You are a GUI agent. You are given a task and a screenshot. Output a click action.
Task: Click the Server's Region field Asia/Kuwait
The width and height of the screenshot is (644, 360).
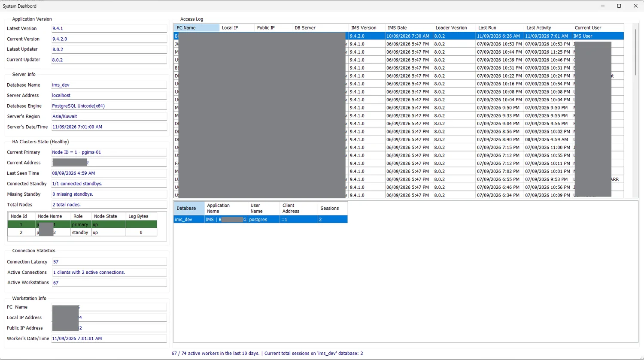click(x=109, y=117)
